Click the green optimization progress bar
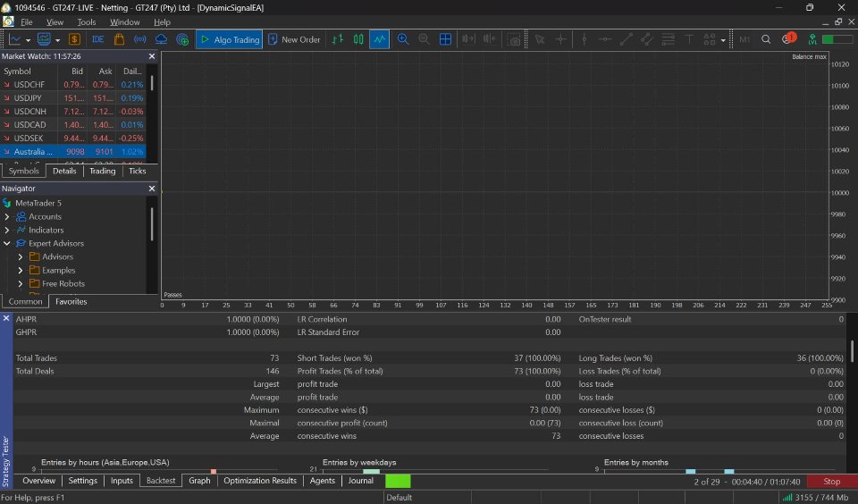Screen dimensions: 858x504 point(398,481)
